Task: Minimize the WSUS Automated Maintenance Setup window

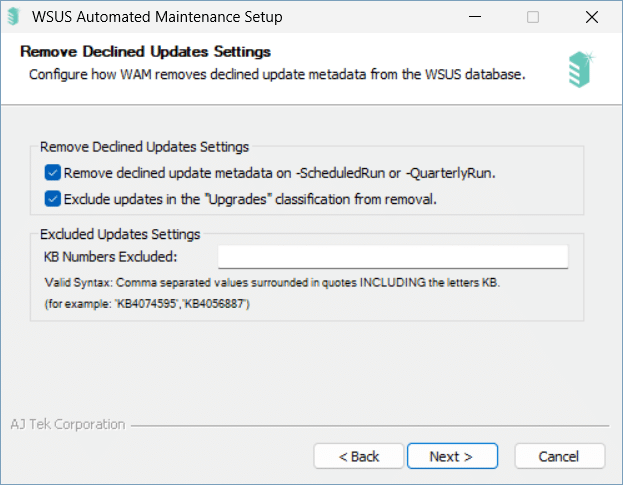Action: click(475, 17)
